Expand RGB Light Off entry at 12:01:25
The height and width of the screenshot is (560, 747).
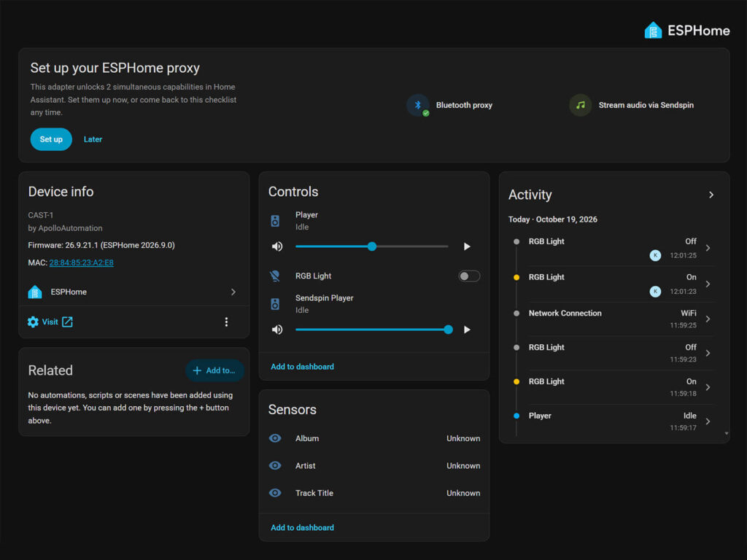click(708, 248)
